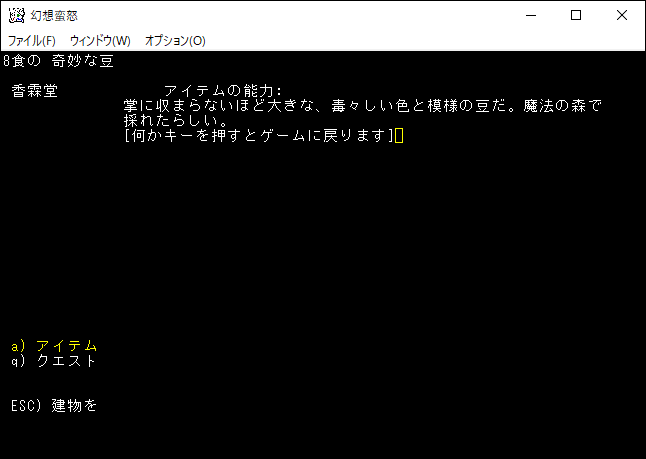
Task: Open the ウィンドウ(W) menu
Action: tap(100, 41)
